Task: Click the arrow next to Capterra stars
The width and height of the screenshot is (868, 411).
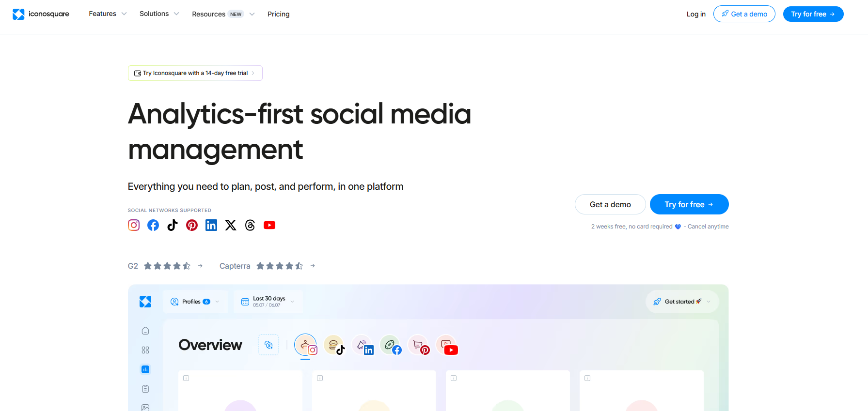Action: [313, 266]
